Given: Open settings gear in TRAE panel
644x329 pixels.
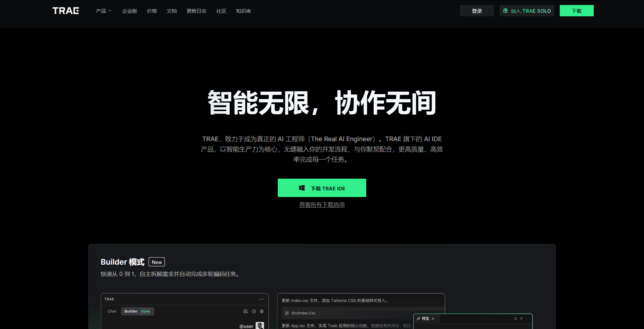Looking at the screenshot, I should tap(262, 311).
